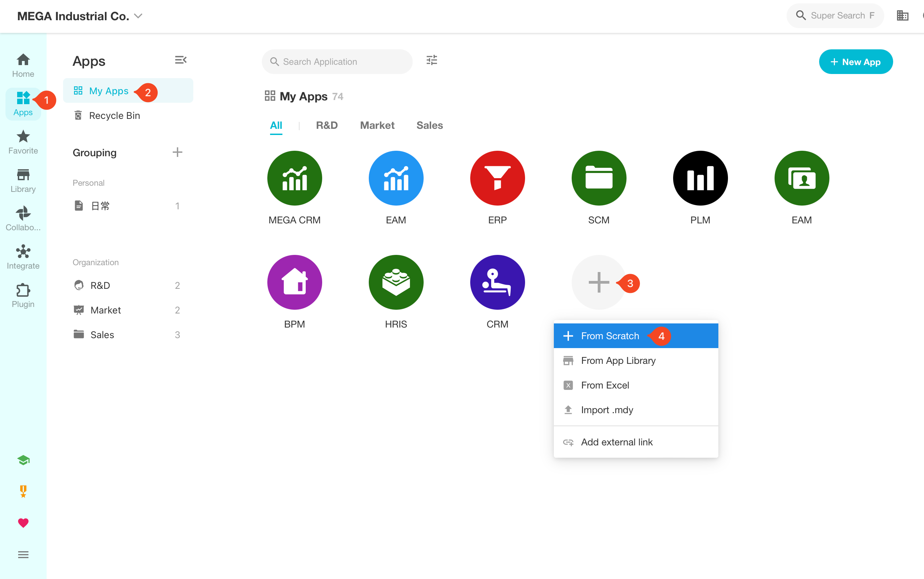Launch the purple BPM app
The image size is (924, 579).
[x=294, y=282]
